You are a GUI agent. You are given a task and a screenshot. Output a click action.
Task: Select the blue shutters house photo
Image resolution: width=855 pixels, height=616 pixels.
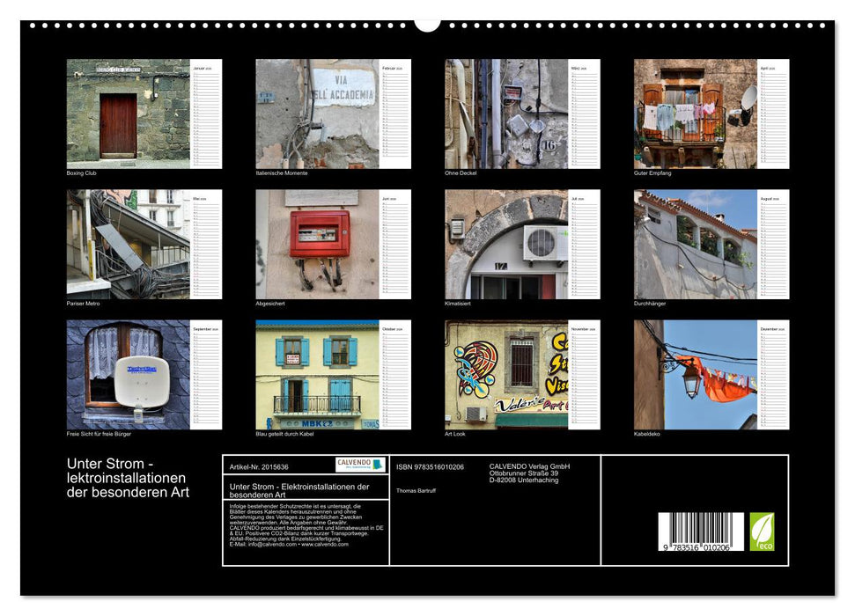(317, 374)
